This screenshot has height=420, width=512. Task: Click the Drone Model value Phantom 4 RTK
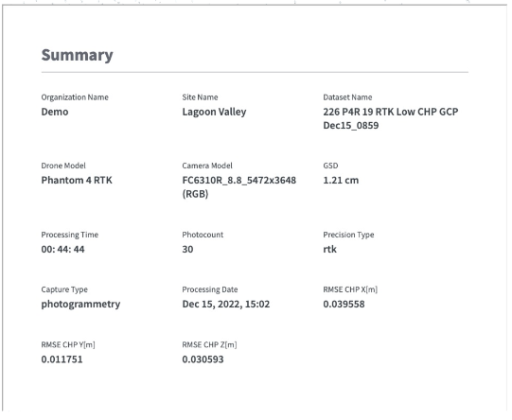[x=77, y=181]
